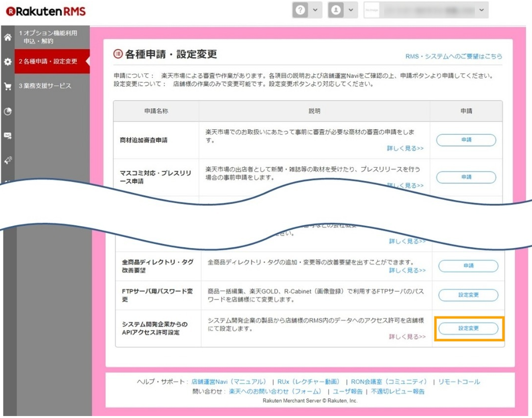This screenshot has height=418, width=532.
Task: Click the FTPサーバ用パスワード変更 row name
Action: point(158,295)
